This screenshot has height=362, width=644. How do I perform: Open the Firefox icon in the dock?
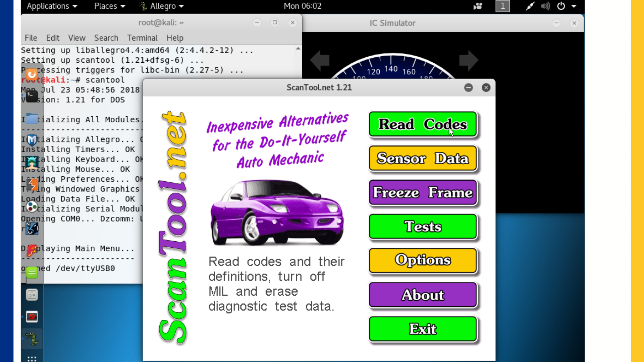click(x=32, y=74)
